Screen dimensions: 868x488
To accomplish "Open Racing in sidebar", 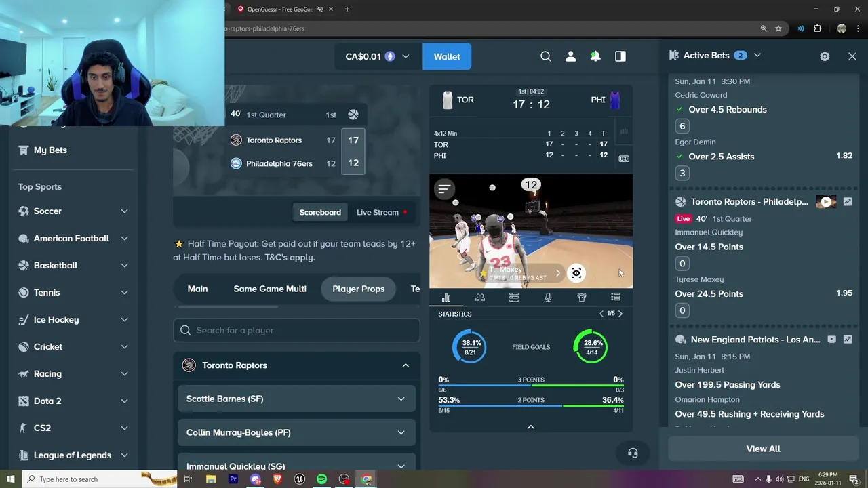I will tap(47, 373).
